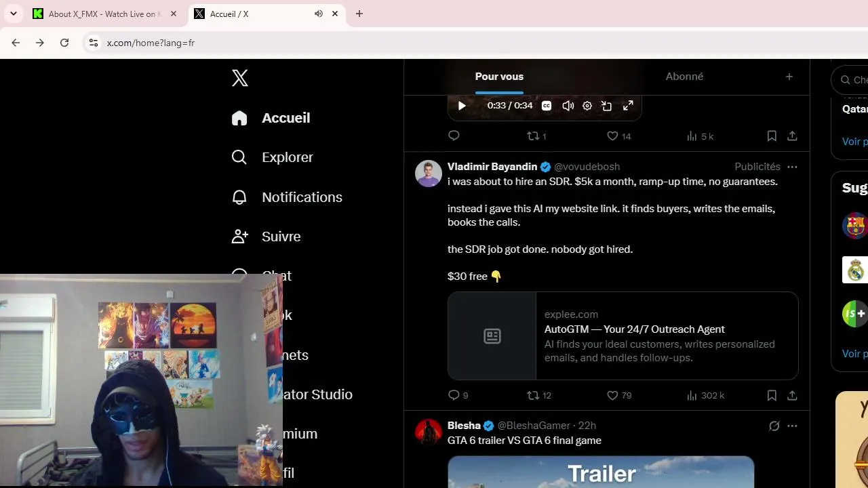Close the Accueil / X browser tab

pos(335,14)
